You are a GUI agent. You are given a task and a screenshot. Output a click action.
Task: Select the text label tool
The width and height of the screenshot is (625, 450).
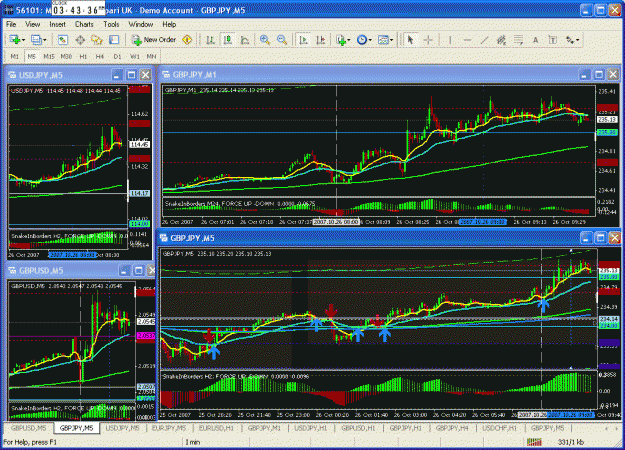552,39
